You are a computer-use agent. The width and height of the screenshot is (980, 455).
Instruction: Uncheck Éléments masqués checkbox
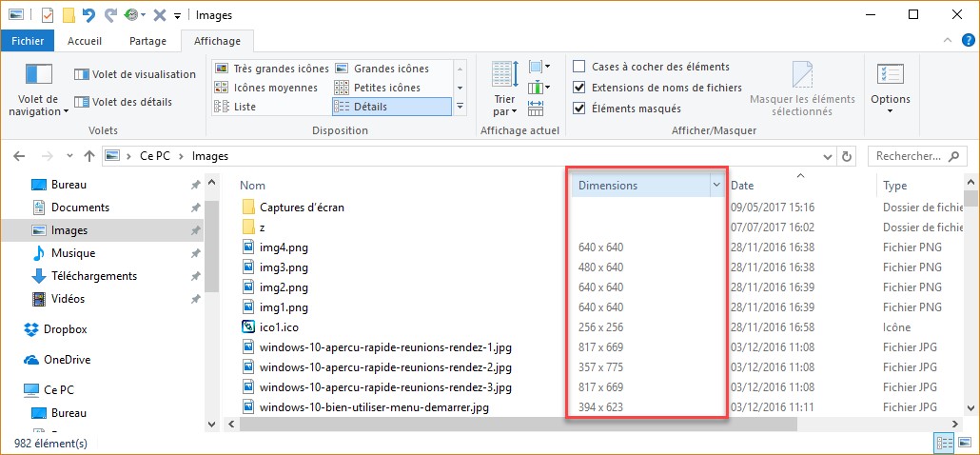pos(579,109)
